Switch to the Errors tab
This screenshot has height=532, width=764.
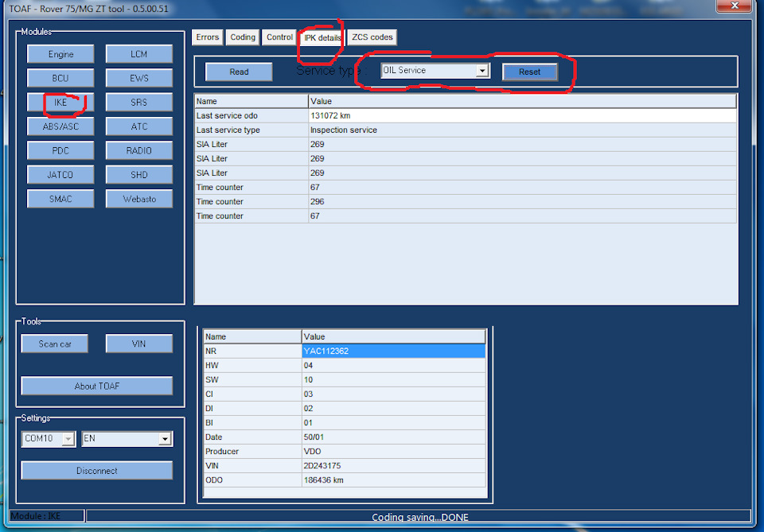tap(208, 37)
